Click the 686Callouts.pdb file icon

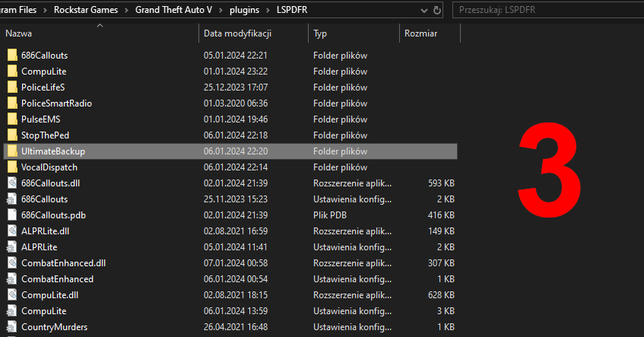[x=12, y=215]
